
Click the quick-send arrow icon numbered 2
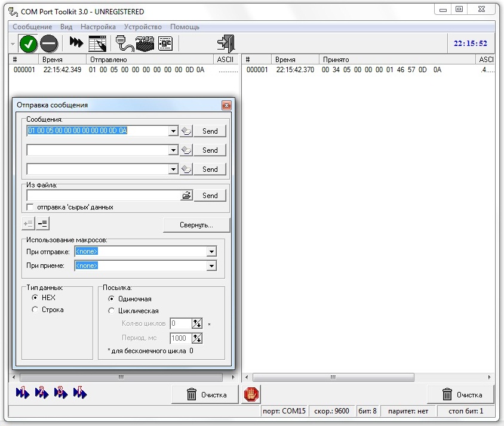click(x=42, y=393)
